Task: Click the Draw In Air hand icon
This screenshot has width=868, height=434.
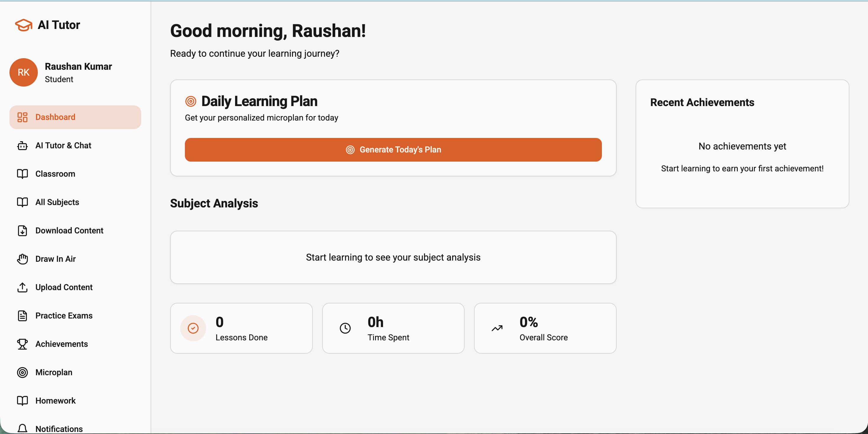Action: tap(22, 259)
